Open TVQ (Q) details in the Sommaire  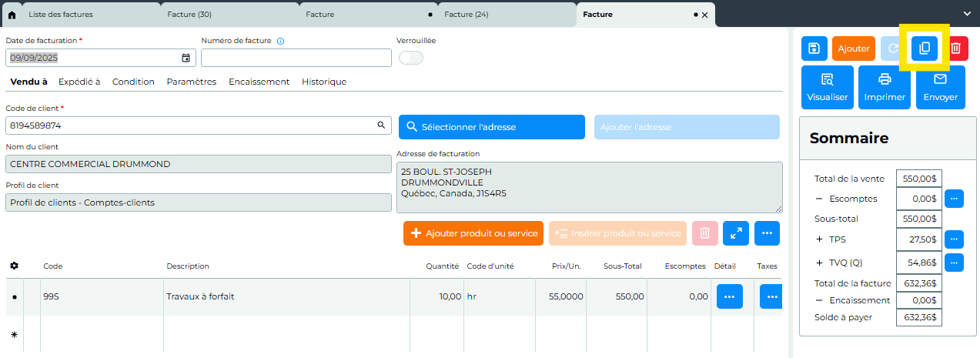pos(954,263)
